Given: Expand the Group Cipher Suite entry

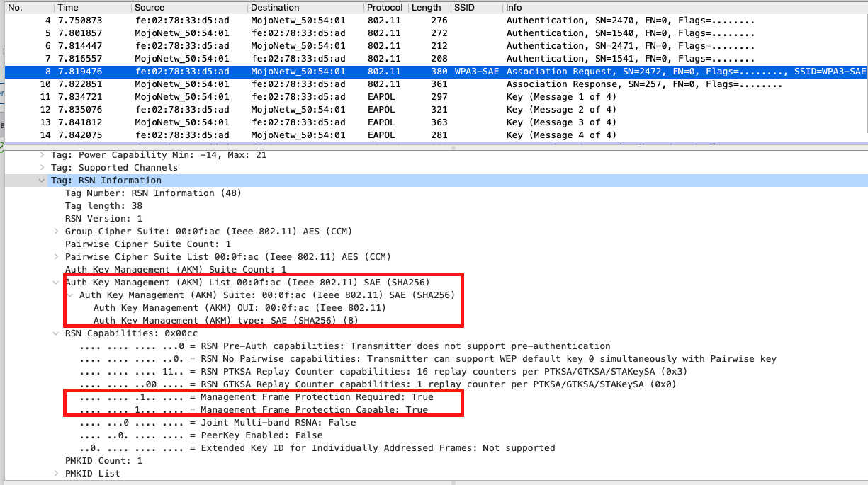Looking at the screenshot, I should pos(56,231).
